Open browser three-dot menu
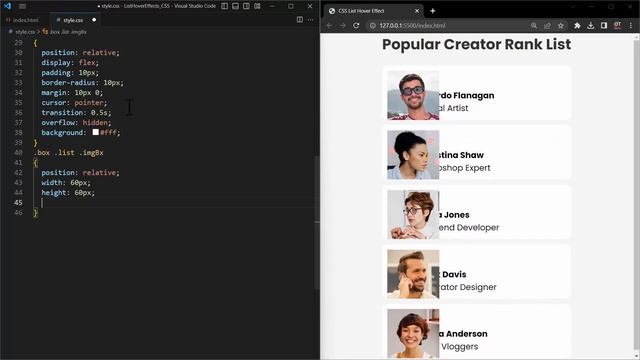This screenshot has width=640, height=360. coord(631,25)
